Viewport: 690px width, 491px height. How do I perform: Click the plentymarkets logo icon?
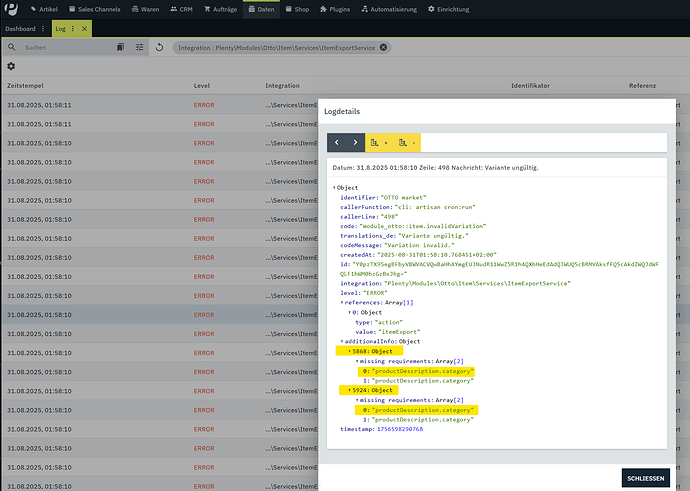point(13,9)
